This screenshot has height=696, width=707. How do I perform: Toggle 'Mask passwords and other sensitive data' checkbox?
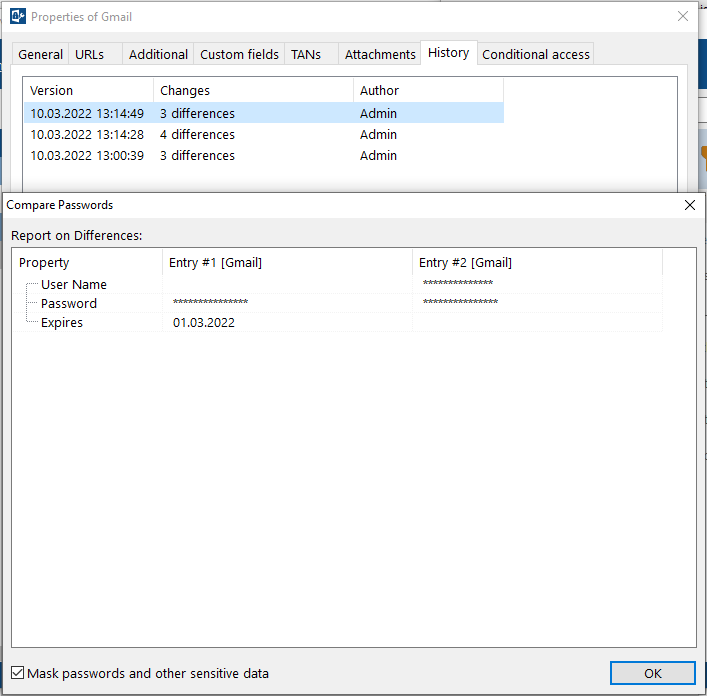[18, 673]
